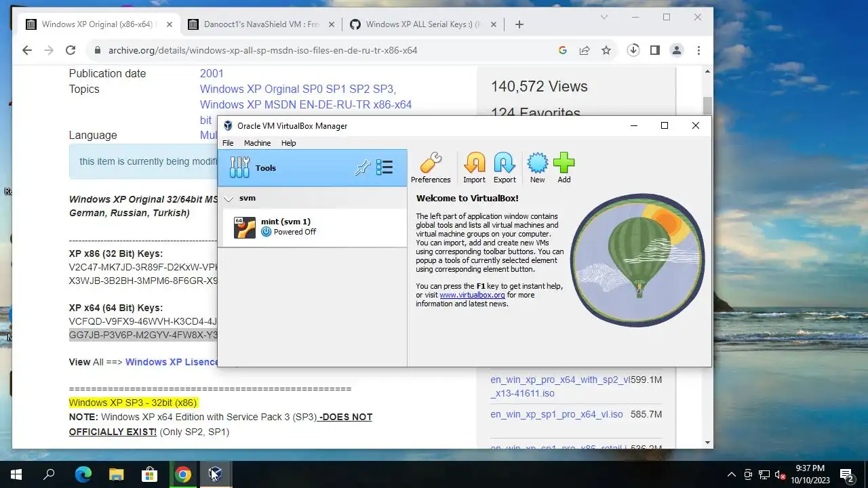This screenshot has width=868, height=488.
Task: Close the NavaShield VM Chrome tab
Action: [331, 24]
